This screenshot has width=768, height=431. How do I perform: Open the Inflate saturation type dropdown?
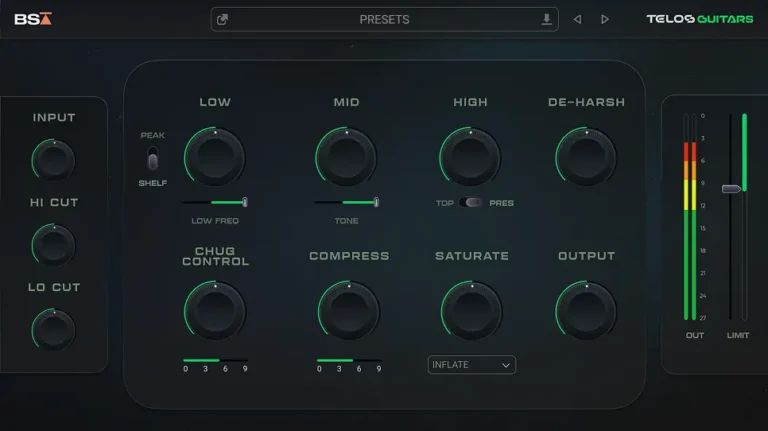(471, 365)
